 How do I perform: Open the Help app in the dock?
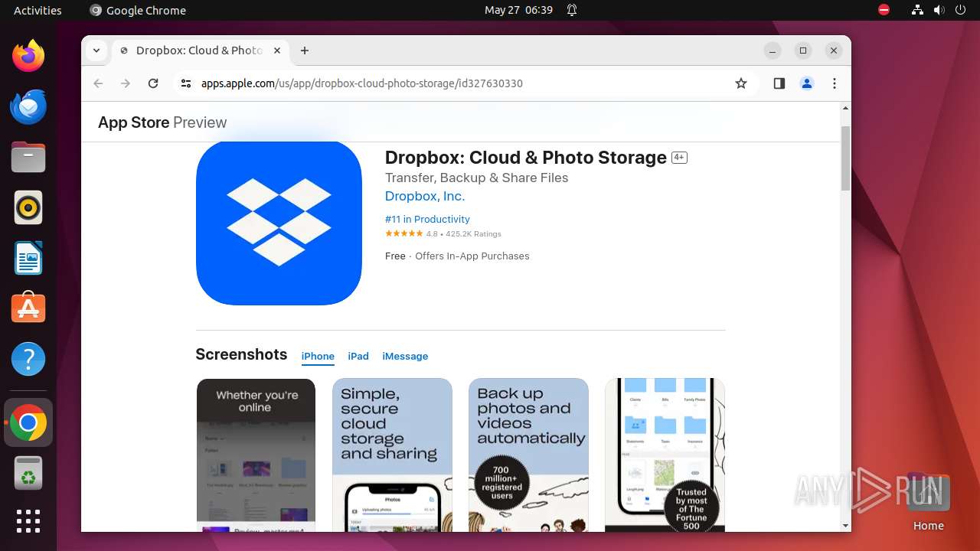tap(28, 359)
